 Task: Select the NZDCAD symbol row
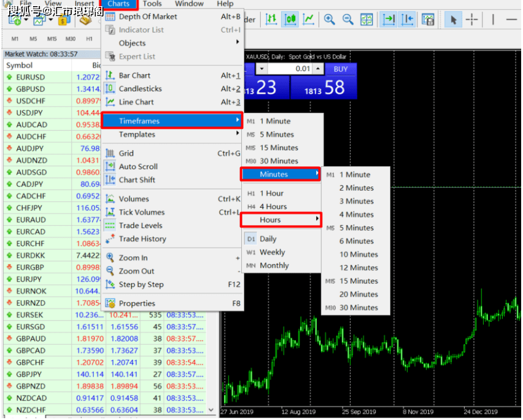[x=105, y=399]
